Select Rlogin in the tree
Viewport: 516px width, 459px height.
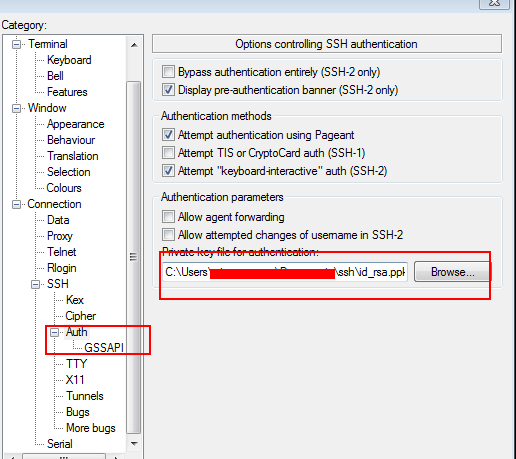click(62, 268)
